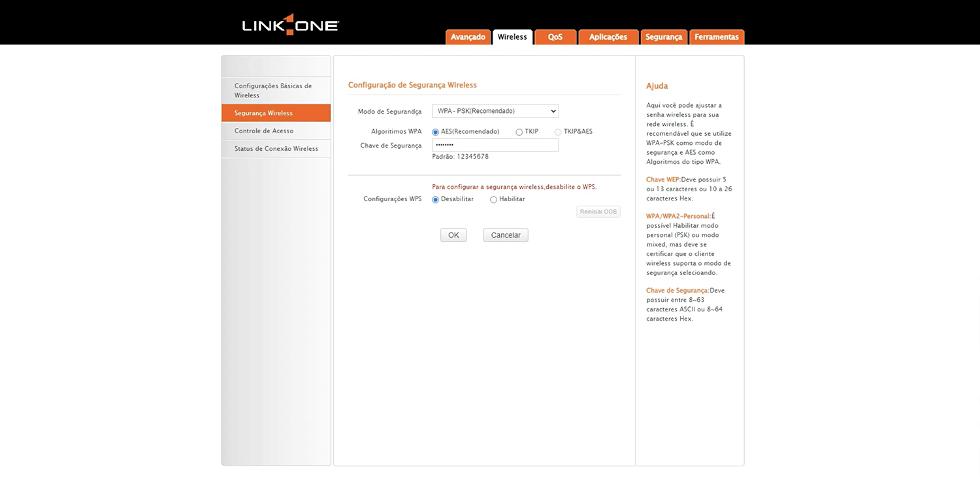This screenshot has height=478, width=980.
Task: Choose TKIP algorithm option
Action: [x=519, y=132]
